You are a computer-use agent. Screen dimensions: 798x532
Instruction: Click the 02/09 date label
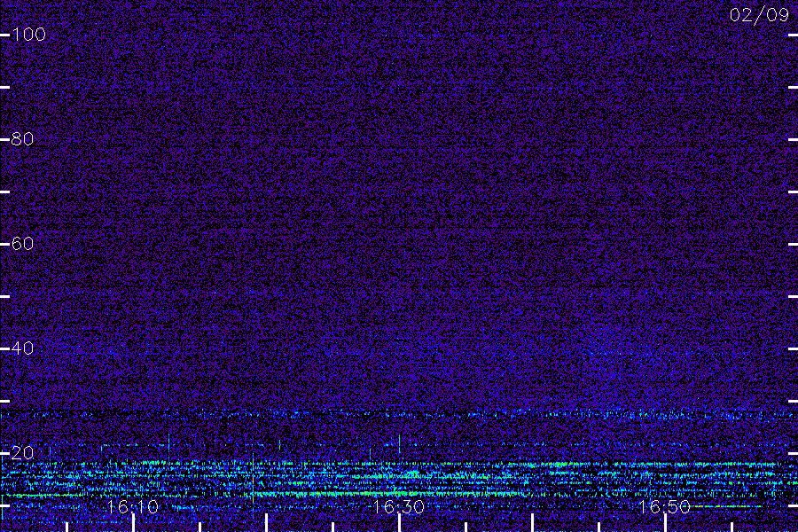[x=759, y=15]
